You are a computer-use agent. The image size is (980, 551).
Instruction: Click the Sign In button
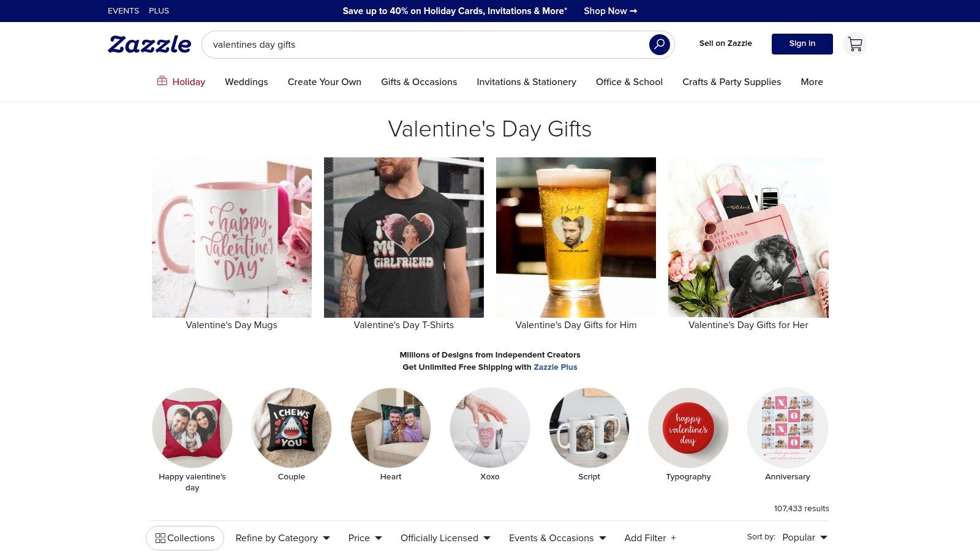[802, 44]
